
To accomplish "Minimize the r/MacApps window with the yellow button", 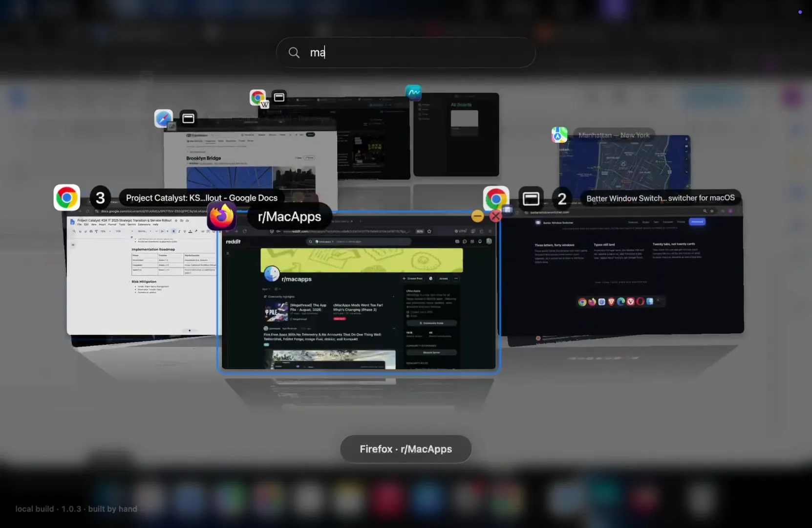I will (x=477, y=216).
